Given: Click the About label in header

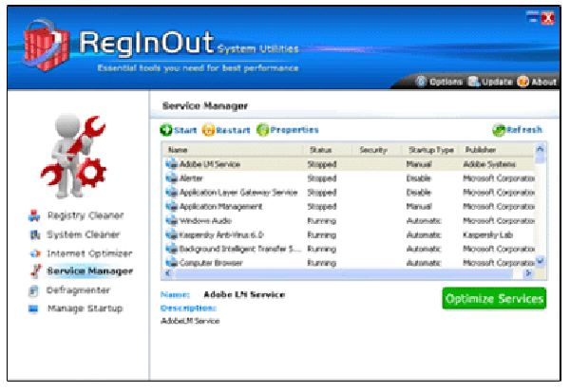Looking at the screenshot, I should pyautogui.click(x=543, y=82).
